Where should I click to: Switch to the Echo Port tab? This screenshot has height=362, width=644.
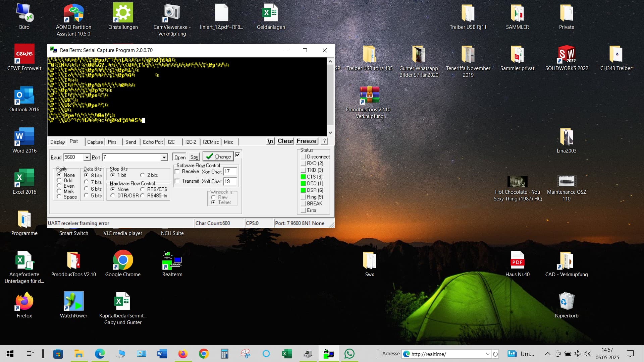pyautogui.click(x=153, y=142)
